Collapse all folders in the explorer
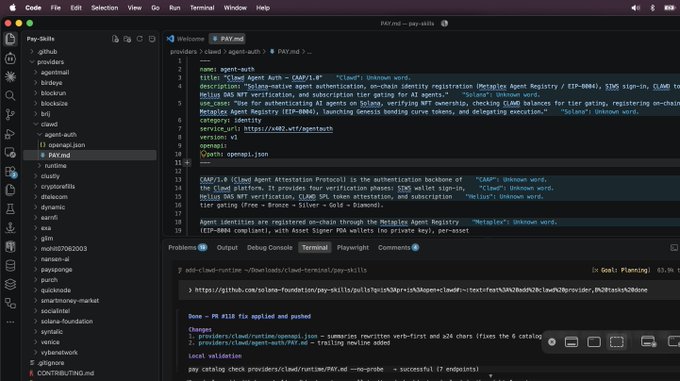680x381 pixels. [x=152, y=39]
